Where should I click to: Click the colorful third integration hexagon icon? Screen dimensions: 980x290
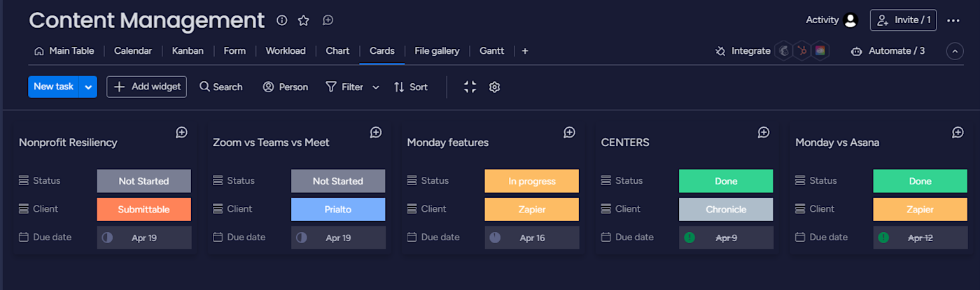820,51
